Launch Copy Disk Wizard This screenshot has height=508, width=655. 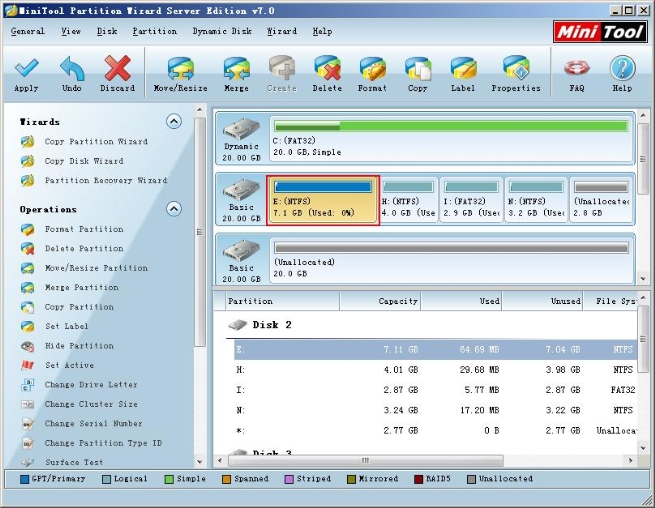click(x=84, y=161)
